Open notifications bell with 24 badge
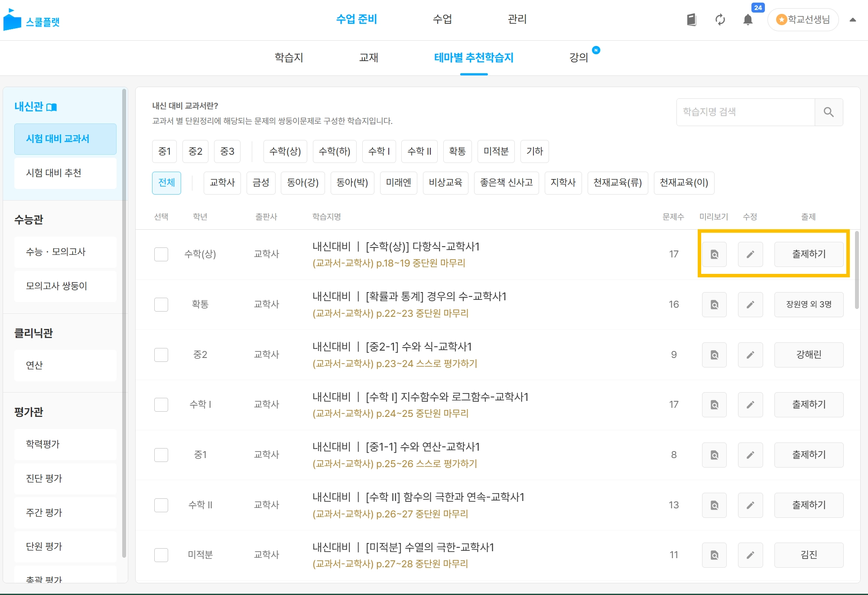This screenshot has width=868, height=595. click(x=748, y=20)
